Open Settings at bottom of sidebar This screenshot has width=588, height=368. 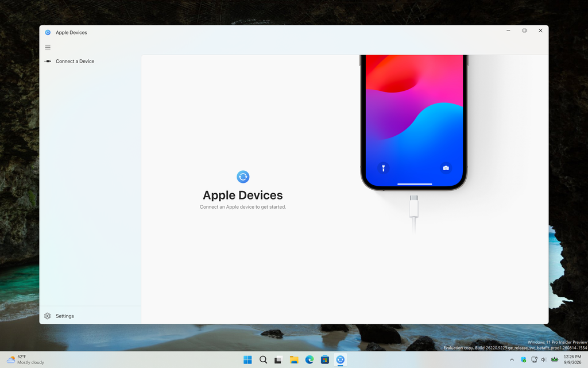[x=90, y=316]
